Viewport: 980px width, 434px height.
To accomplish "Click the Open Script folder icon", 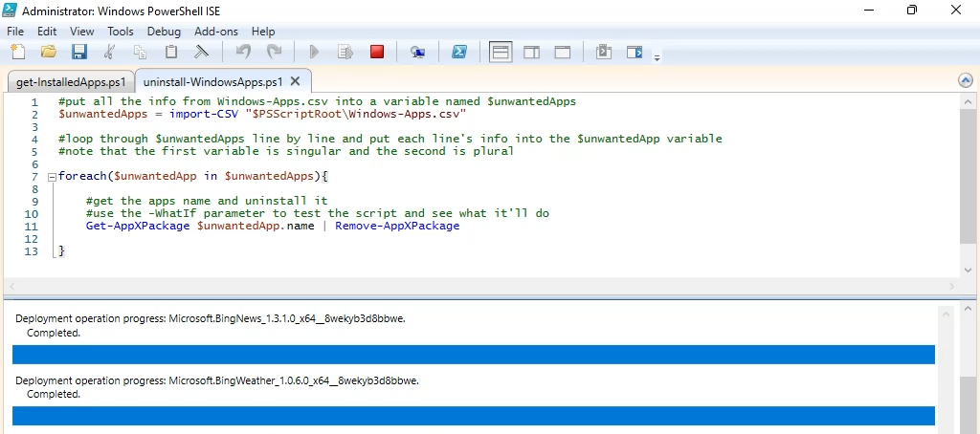I will 48,52.
